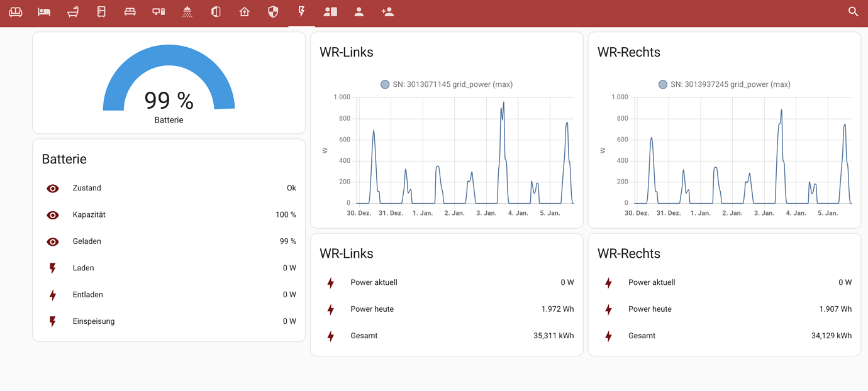
Task: Select the active energy lightning tab
Action: point(301,11)
